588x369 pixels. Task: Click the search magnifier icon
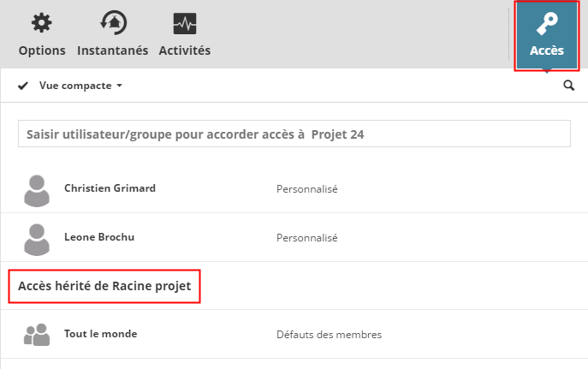coord(569,86)
